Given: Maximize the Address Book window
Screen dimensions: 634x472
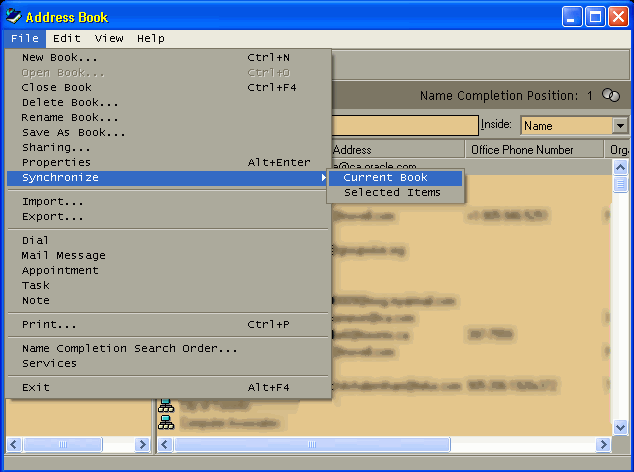Looking at the screenshot, I should [x=595, y=17].
